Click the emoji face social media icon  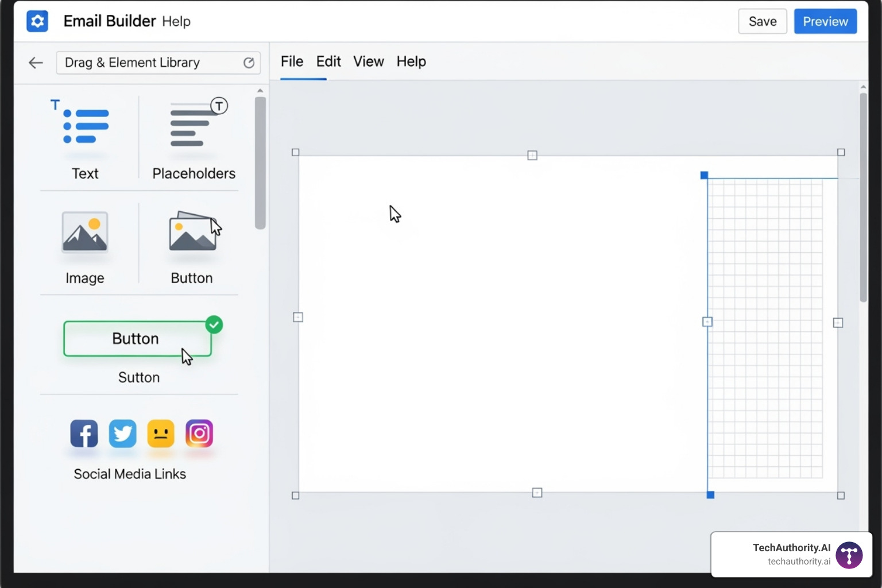pyautogui.click(x=161, y=434)
